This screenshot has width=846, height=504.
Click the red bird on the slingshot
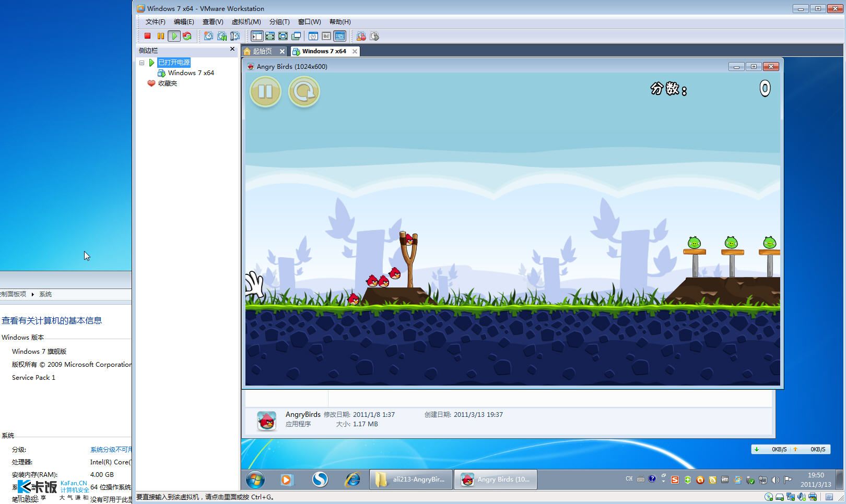coord(409,240)
